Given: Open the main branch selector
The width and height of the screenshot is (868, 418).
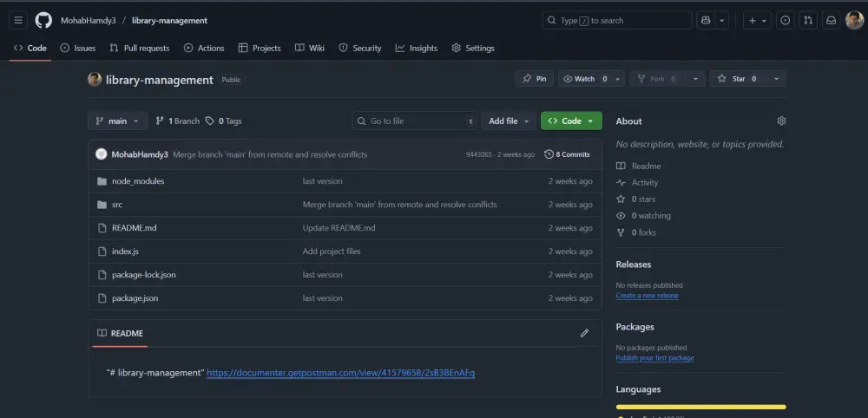Looking at the screenshot, I should tap(117, 121).
